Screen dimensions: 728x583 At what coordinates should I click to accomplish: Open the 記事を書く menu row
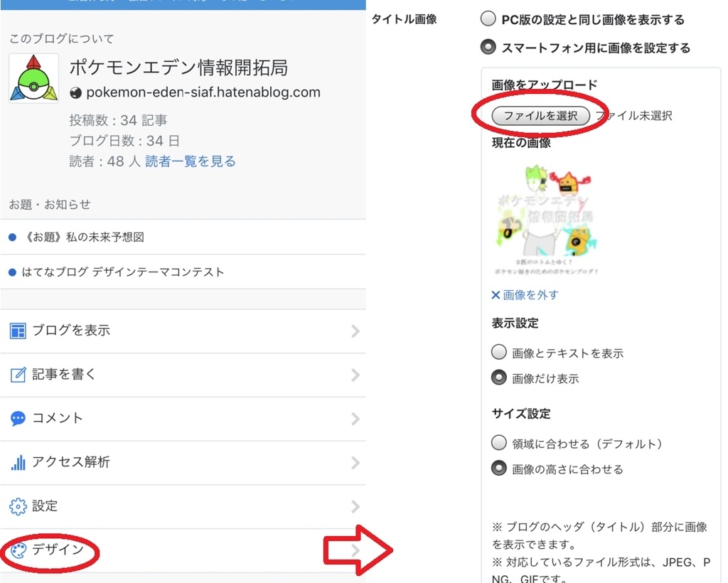click(x=183, y=375)
